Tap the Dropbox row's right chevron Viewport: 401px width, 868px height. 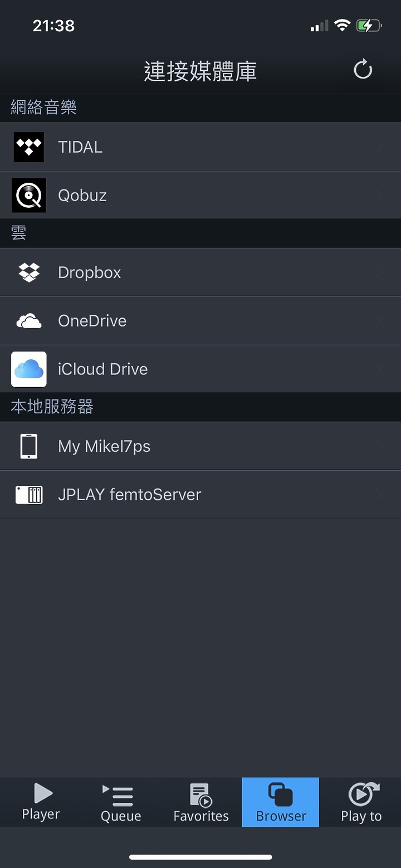click(x=379, y=272)
